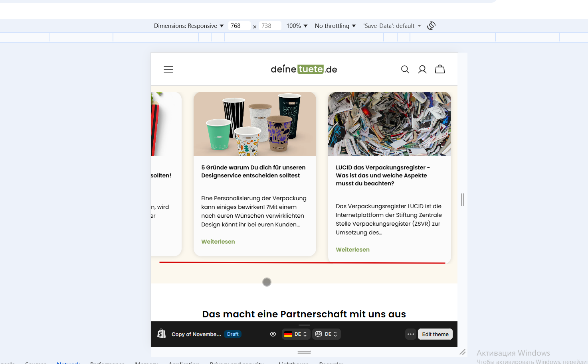The height and width of the screenshot is (364, 588).
Task: Click the shredded paper waste article image
Action: click(390, 124)
